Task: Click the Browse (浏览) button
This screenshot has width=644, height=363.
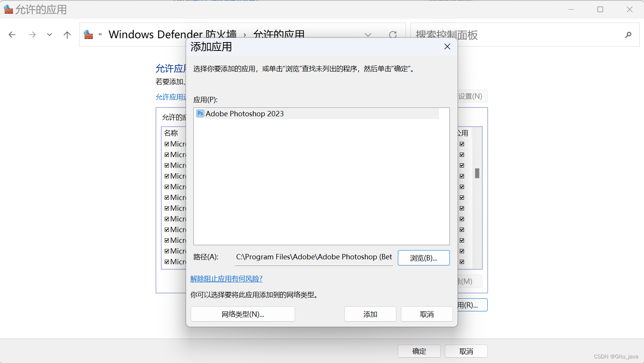Action: coord(423,258)
